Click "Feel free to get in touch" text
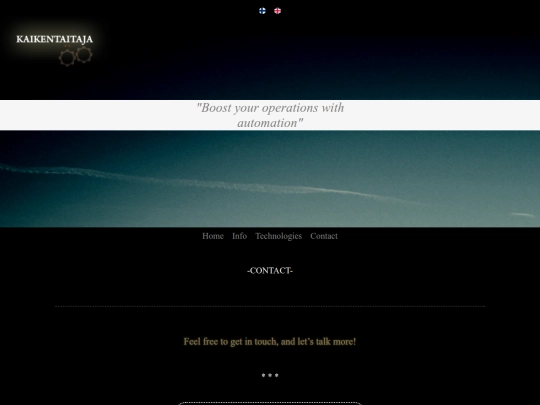 270,342
